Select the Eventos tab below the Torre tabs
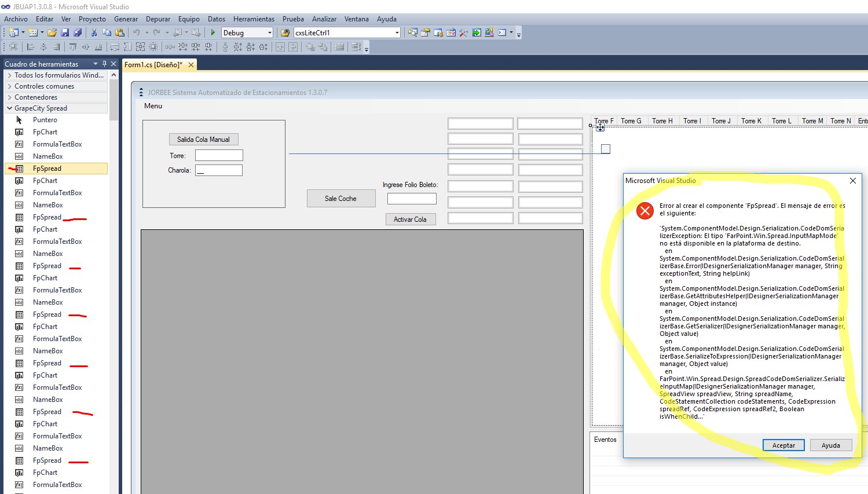Screen dimensions: 868x494 pos(605,440)
